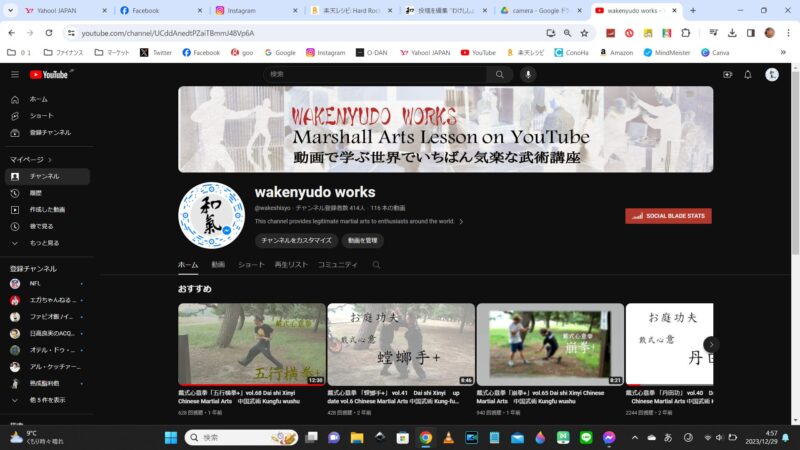This screenshot has width=800, height=450.
Task: Open 崩拳 video thumbnail
Action: (x=550, y=344)
